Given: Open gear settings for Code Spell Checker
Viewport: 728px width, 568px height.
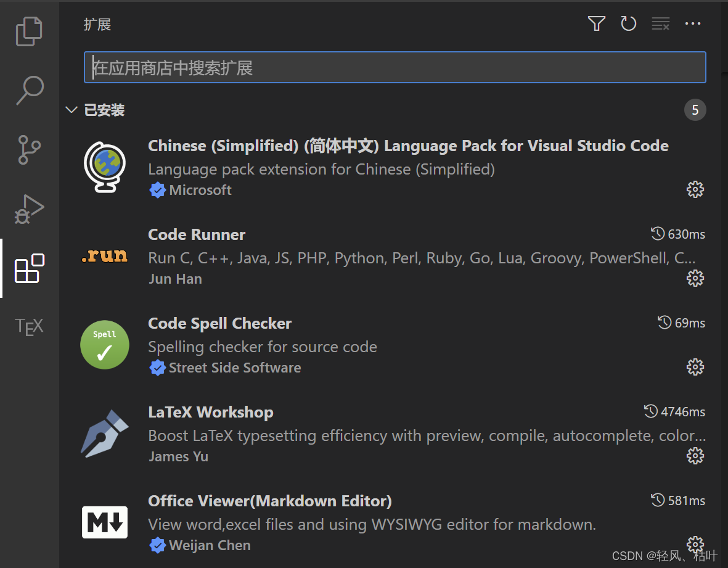Looking at the screenshot, I should click(x=695, y=367).
